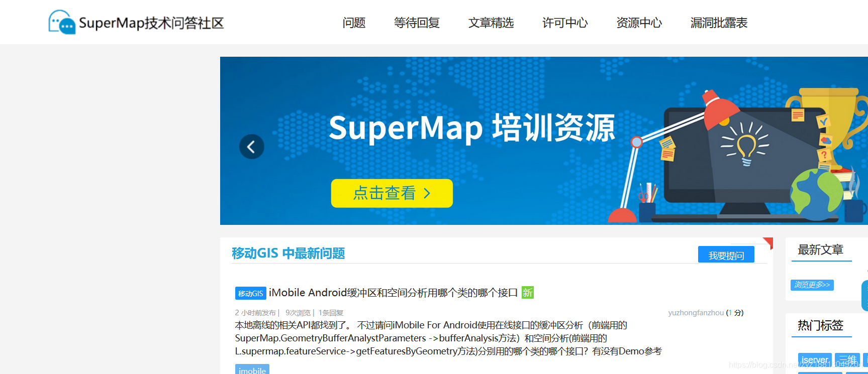868x374 pixels.
Task: Click 浏览更多>> under 最新文章
Action: click(x=812, y=285)
